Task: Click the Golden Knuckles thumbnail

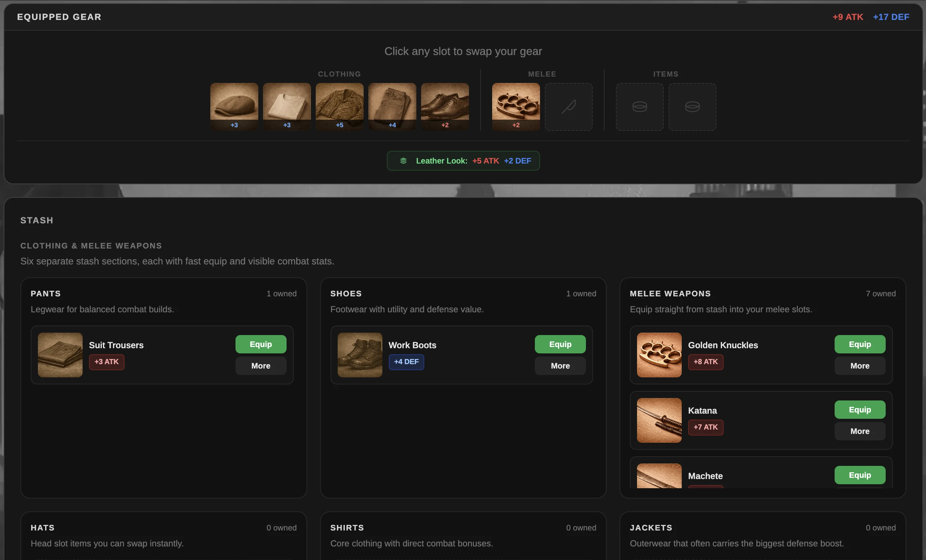Action: pos(659,355)
